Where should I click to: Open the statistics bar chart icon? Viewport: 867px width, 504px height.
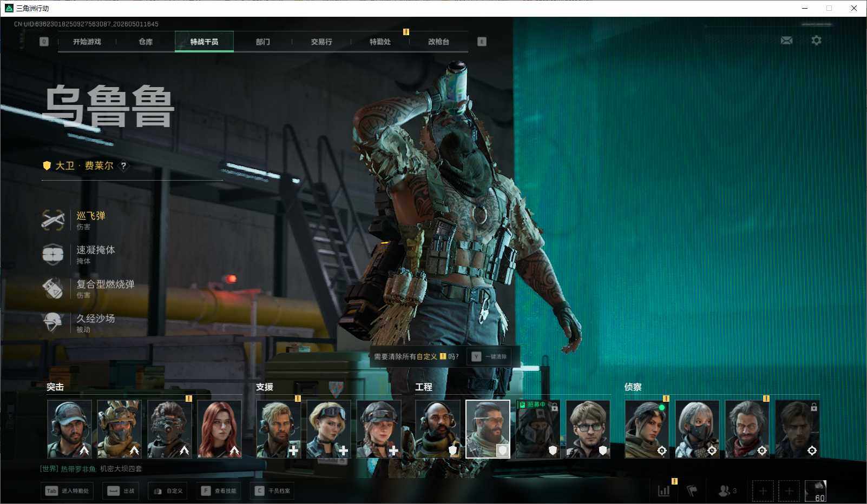(x=664, y=490)
